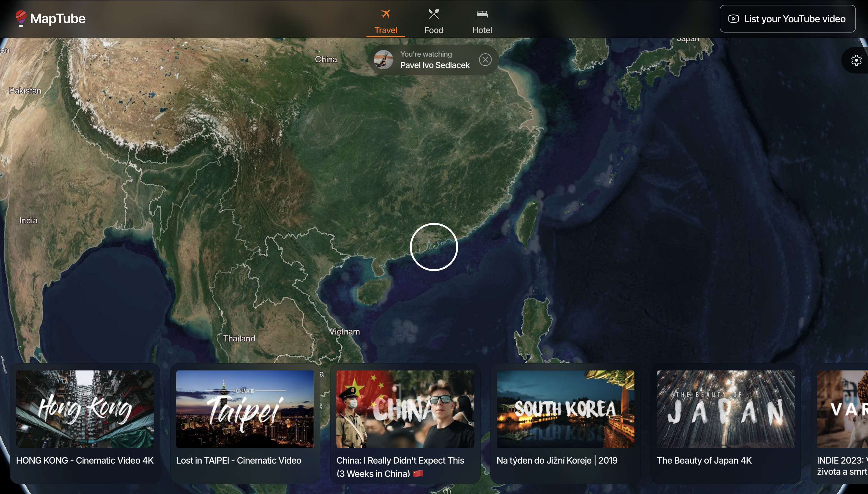Click Pavel Ivo Sedlacek avatar picture
This screenshot has width=868, height=494.
[x=384, y=60]
